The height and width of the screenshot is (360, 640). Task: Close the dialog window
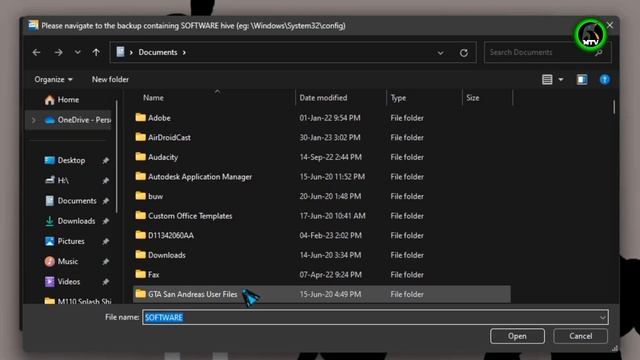click(610, 25)
